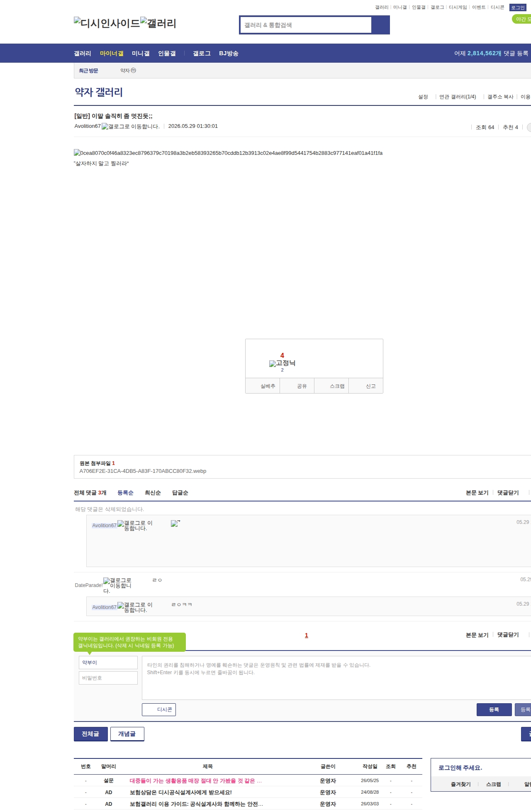Sort comments by 답글순
The width and height of the screenshot is (531, 812).
[x=180, y=493]
